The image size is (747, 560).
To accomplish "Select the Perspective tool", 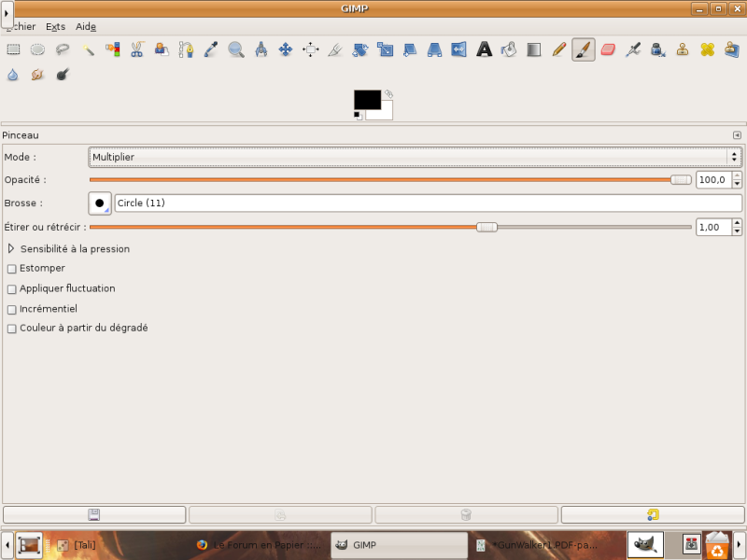I will [x=434, y=49].
